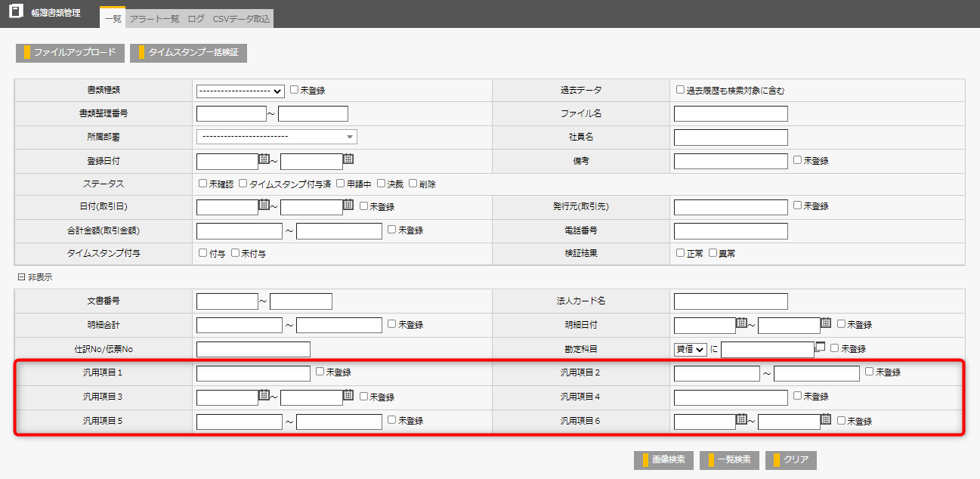Open the 貸借 dropdown in 勘定科目

pos(691,349)
